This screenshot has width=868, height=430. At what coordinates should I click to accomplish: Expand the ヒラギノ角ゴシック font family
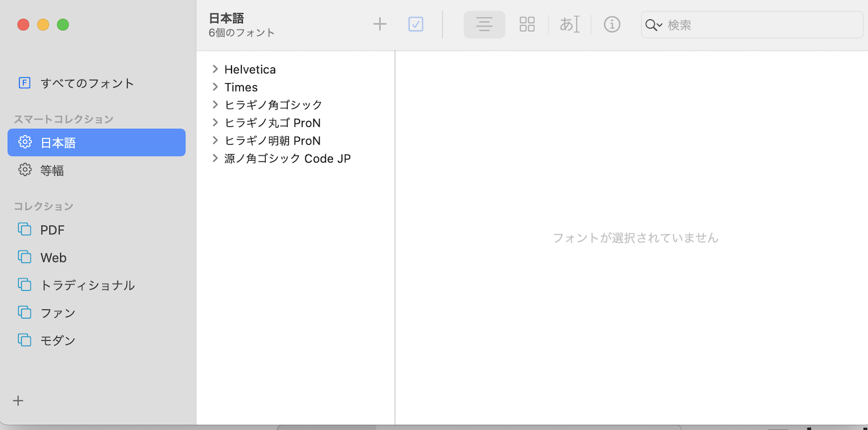coord(215,105)
